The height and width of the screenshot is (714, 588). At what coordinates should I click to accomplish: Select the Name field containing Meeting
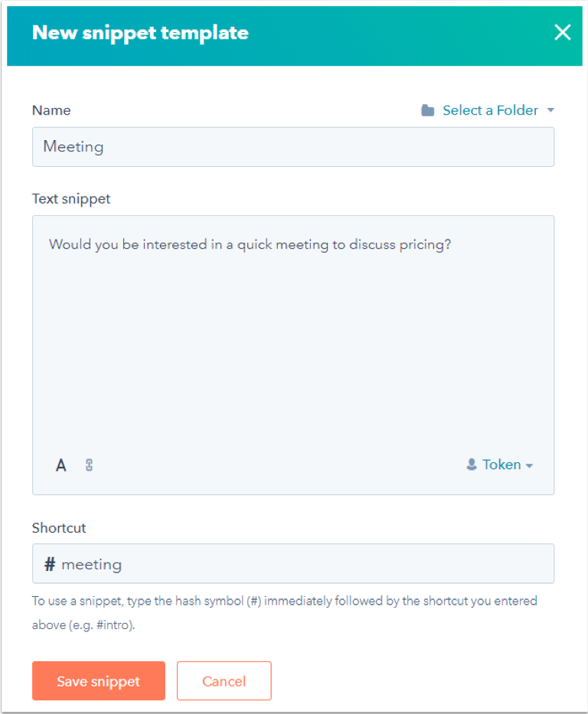click(293, 146)
